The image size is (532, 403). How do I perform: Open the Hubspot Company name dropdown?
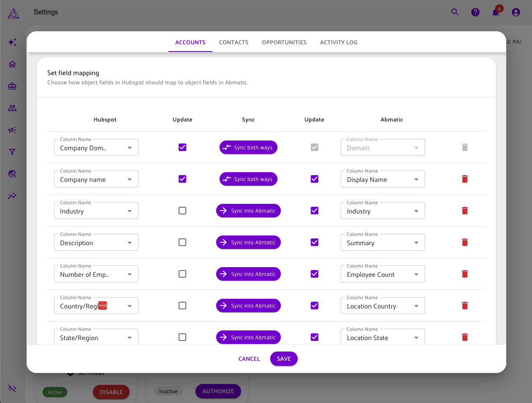(x=96, y=179)
